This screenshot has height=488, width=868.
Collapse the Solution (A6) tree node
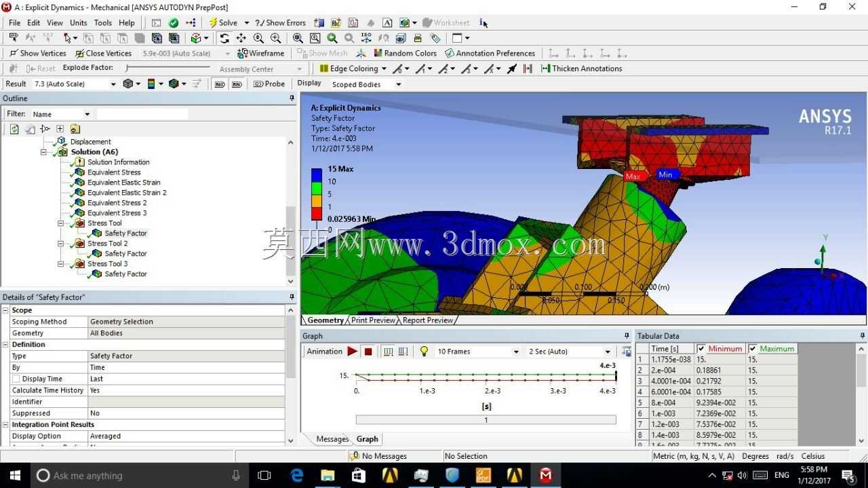click(44, 152)
